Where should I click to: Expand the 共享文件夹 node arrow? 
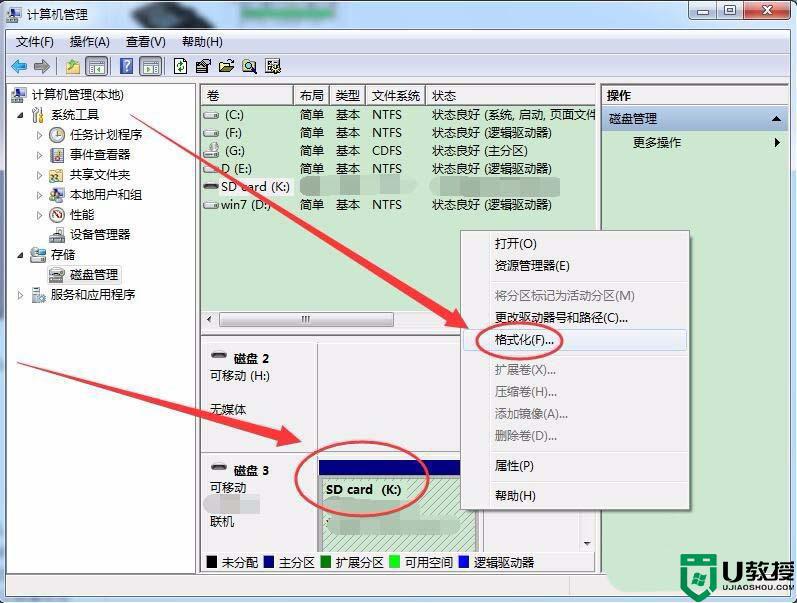coord(39,175)
